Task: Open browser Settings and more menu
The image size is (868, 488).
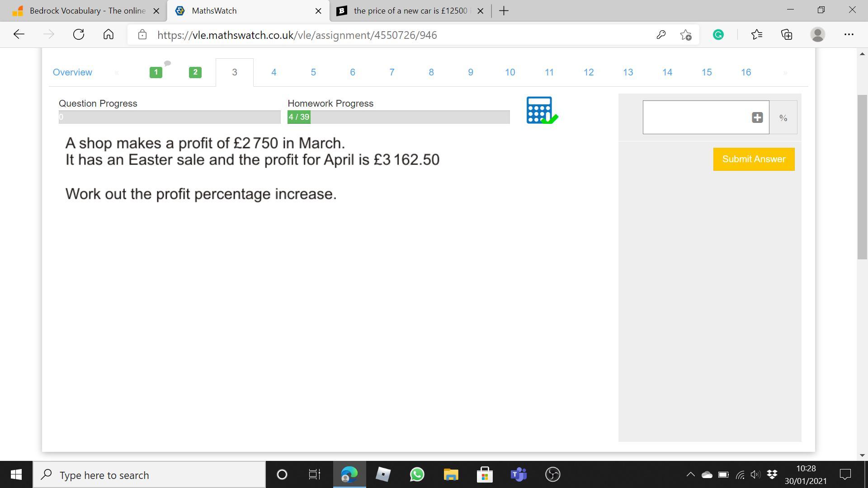Action: 849,35
